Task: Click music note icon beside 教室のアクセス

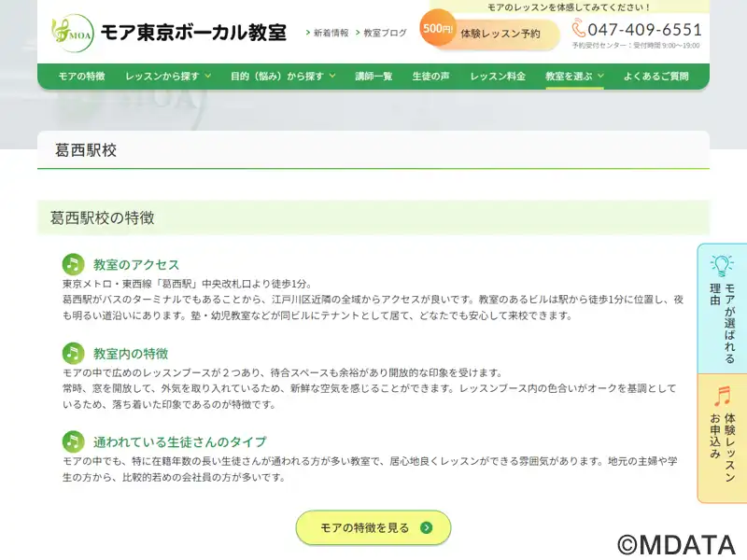Action: pos(74,264)
